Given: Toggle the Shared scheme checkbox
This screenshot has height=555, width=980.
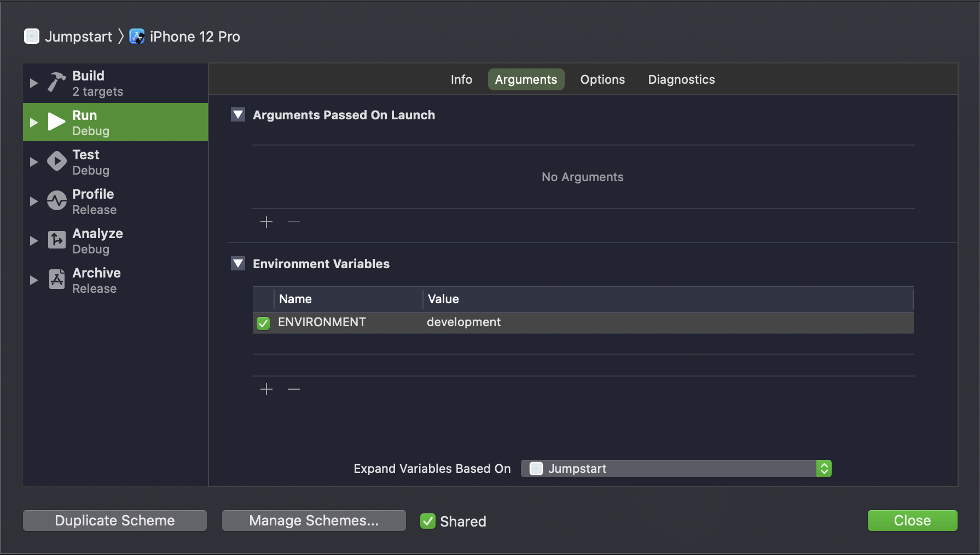Looking at the screenshot, I should 428,521.
